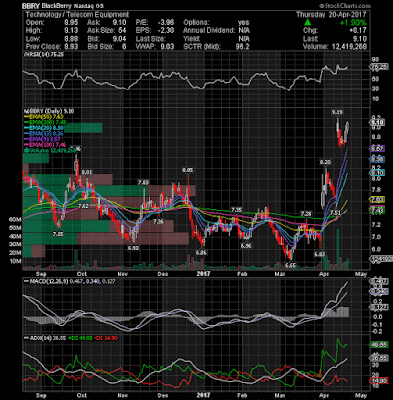The image size is (393, 400).
Task: Click the 9.29 high price annotation
Action: tap(337, 113)
